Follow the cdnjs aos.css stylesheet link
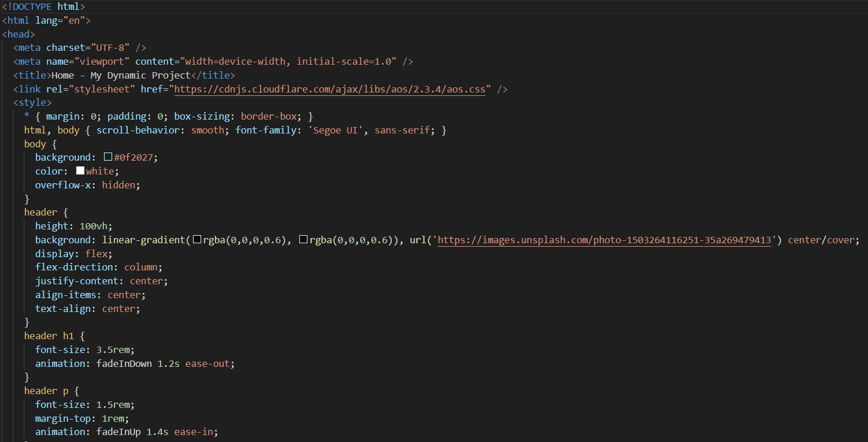Image resolution: width=868 pixels, height=442 pixels. (x=330, y=90)
